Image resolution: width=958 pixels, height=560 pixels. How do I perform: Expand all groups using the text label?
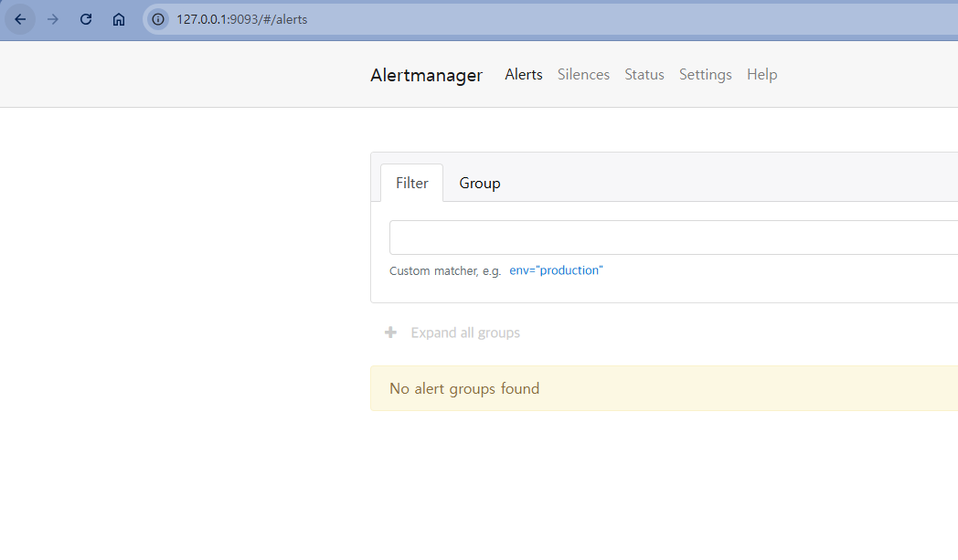click(465, 333)
